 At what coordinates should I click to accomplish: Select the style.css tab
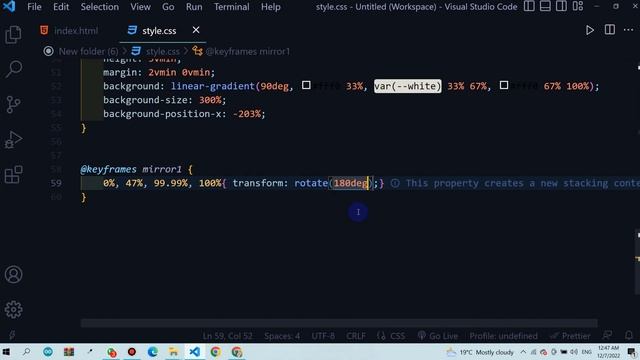[159, 31]
